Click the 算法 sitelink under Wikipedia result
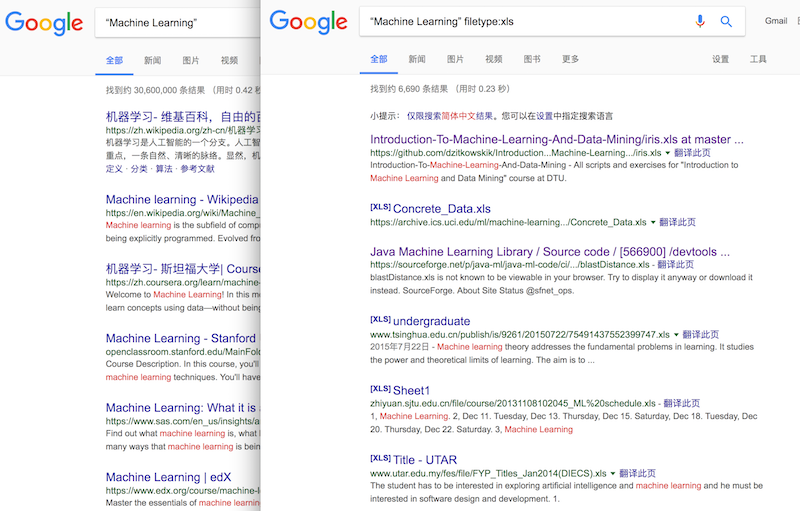800x511 pixels. point(164,169)
